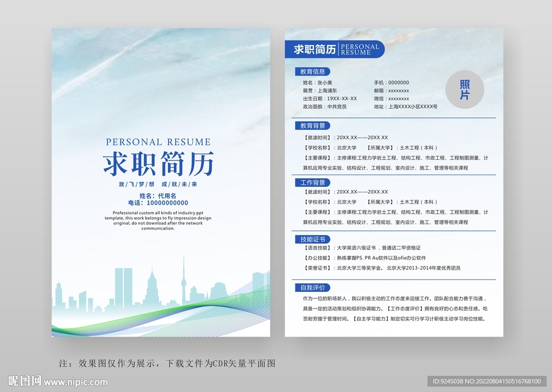
Task: Select the 自我评价 section header
Action: click(x=312, y=288)
